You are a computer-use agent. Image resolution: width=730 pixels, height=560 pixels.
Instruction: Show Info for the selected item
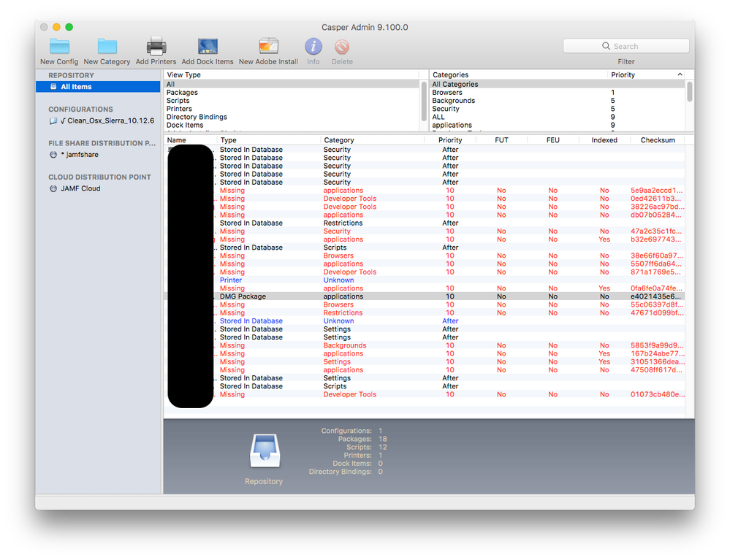pyautogui.click(x=313, y=51)
